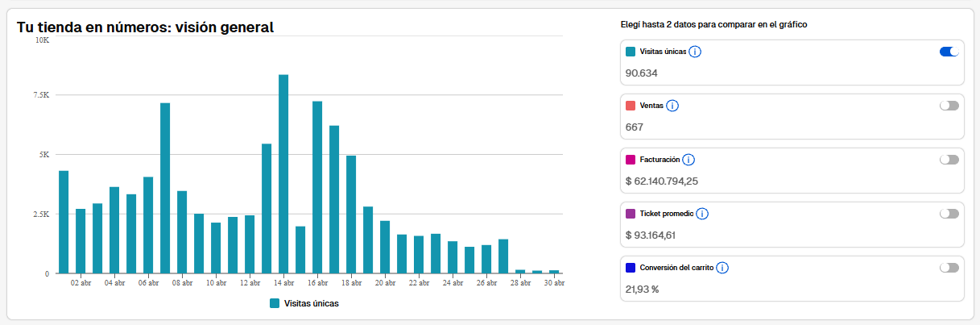
Task: Click the Ventas value 667 card
Action: pos(792,117)
